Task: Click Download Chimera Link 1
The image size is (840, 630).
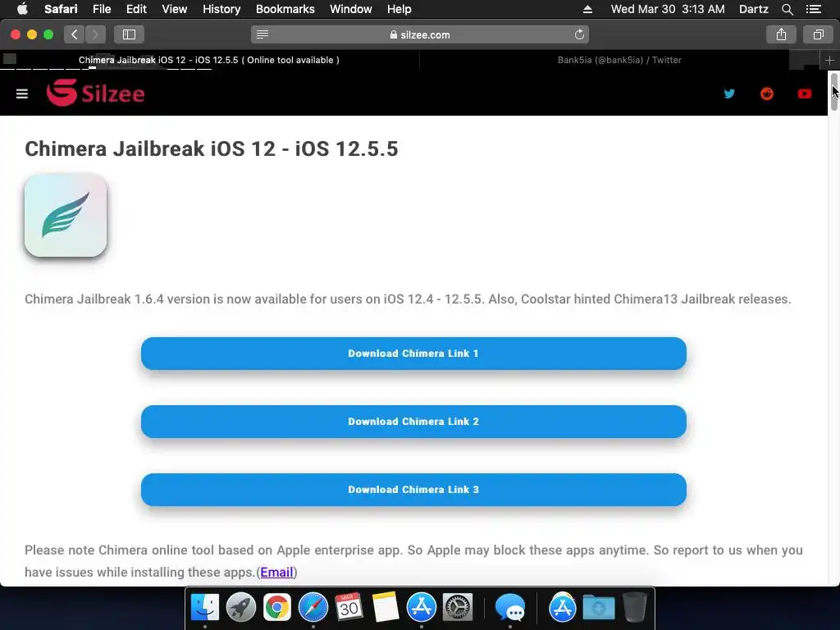Action: point(413,354)
